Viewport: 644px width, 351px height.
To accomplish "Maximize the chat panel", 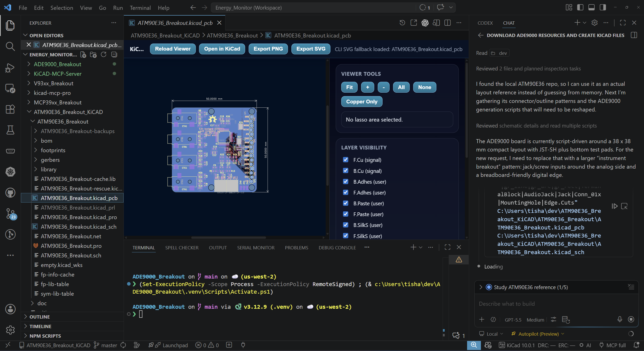I will (x=623, y=23).
